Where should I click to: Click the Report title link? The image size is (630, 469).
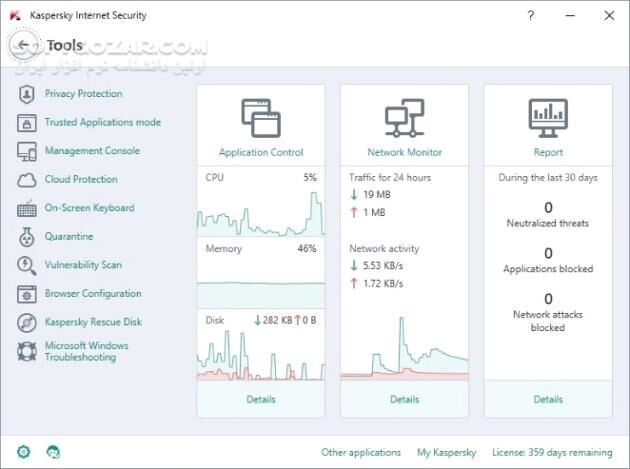[548, 152]
